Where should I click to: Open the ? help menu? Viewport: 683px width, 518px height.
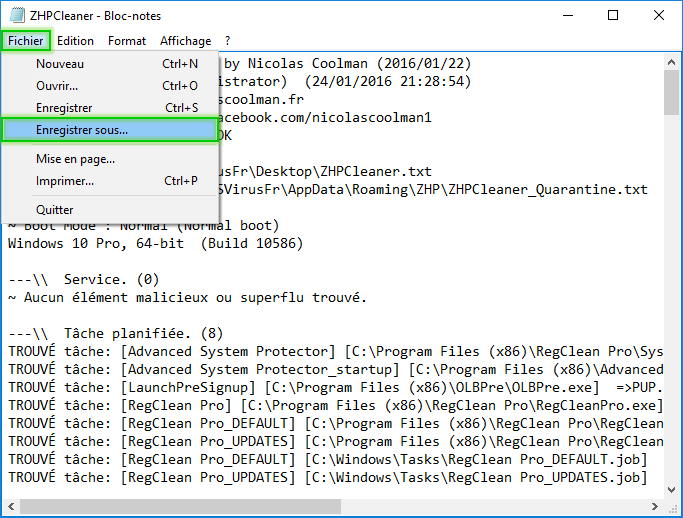coord(227,41)
